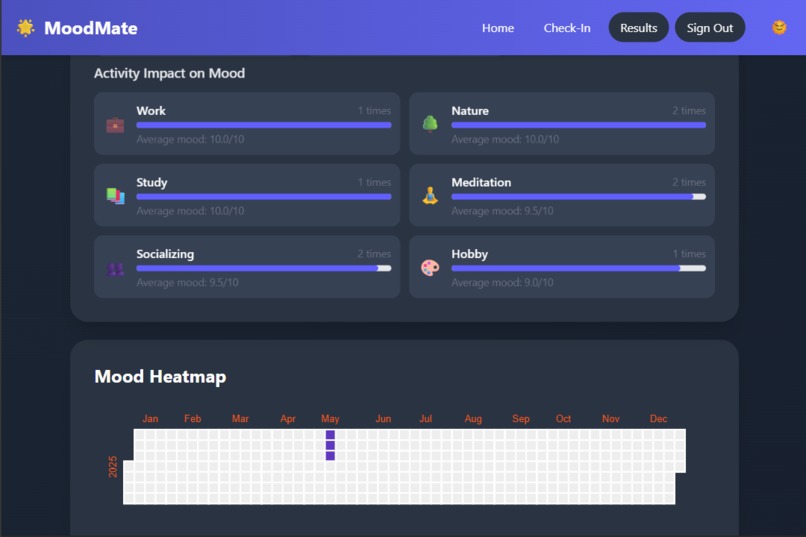Screen dimensions: 806x537
Task: Click the Work activity title
Action: coord(151,110)
